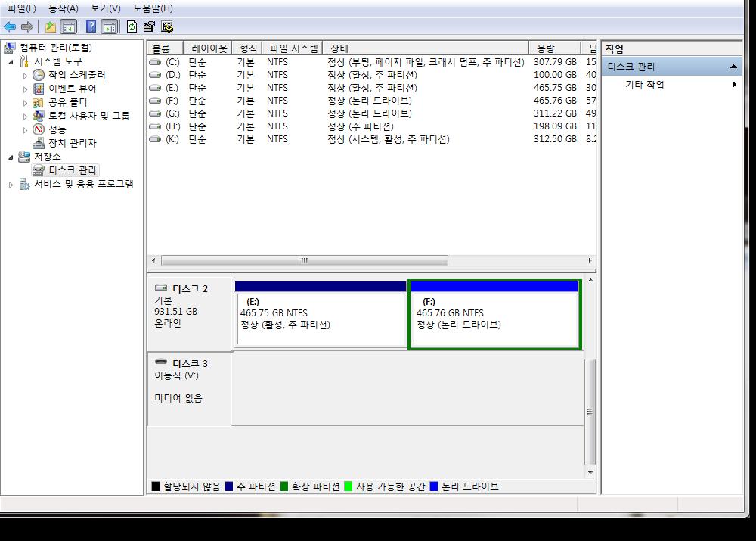756x541 pixels.
Task: Expand the 이벤트 뷰어 tree node
Action: 25,89
